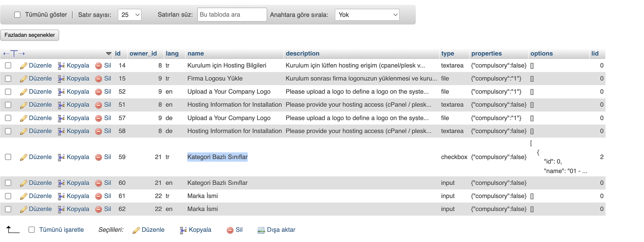Click the Dışa aktar export icon at bottom
Screen dimensions: 644x242
point(261,230)
